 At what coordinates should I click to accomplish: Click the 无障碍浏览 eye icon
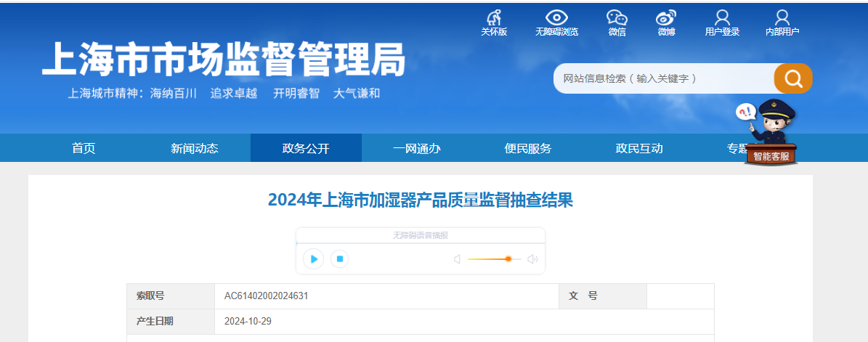tap(556, 17)
